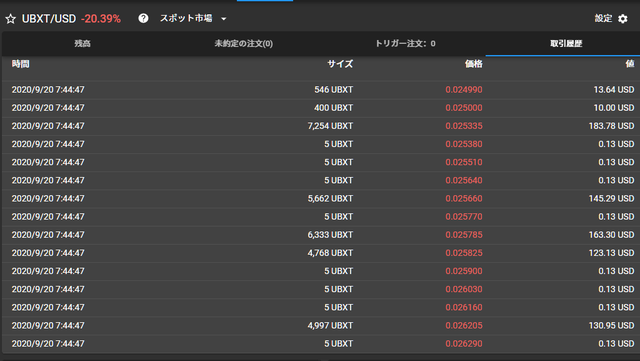640x361 pixels.
Task: Click price 0.025660
Action: 464,198
